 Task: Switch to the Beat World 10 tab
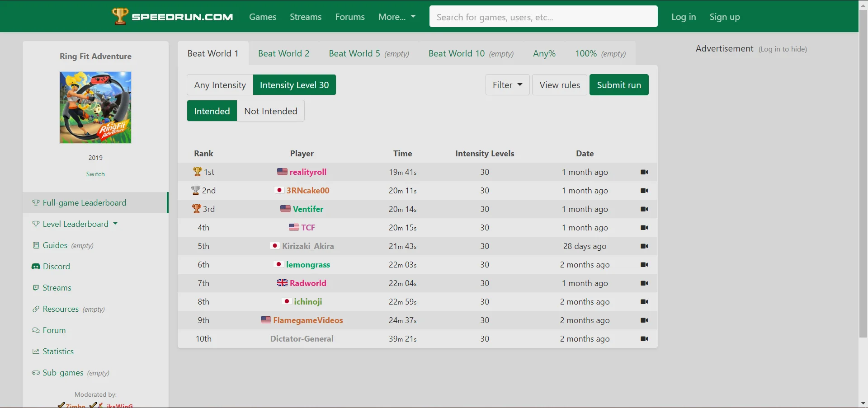pos(471,53)
